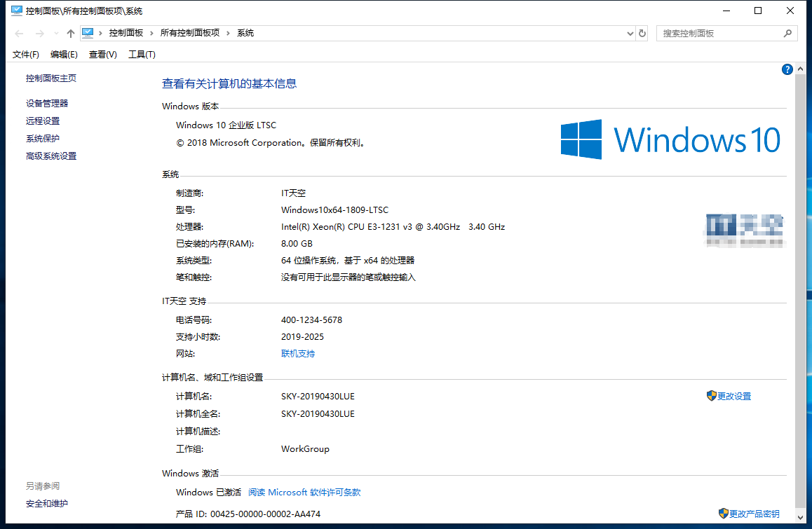Screen dimensions: 812x529
Task: Open 设备管理器 from the sidebar
Action: 47,103
